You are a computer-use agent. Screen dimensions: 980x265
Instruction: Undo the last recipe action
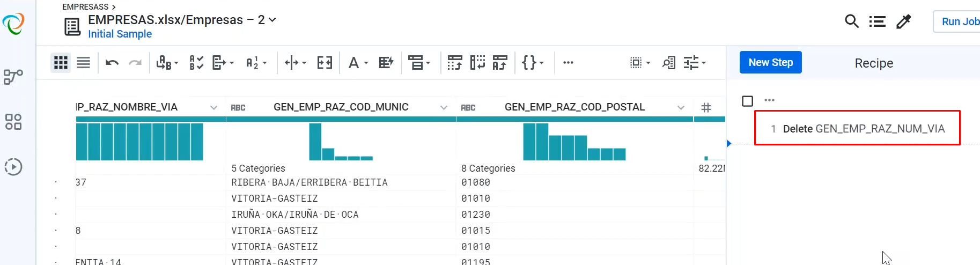[x=112, y=63]
